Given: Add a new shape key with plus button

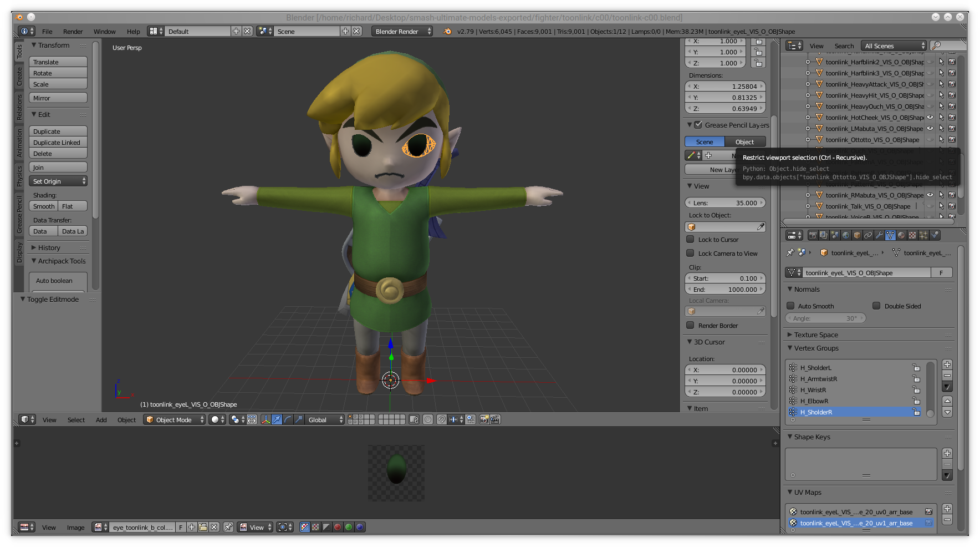Looking at the screenshot, I should coord(947,453).
